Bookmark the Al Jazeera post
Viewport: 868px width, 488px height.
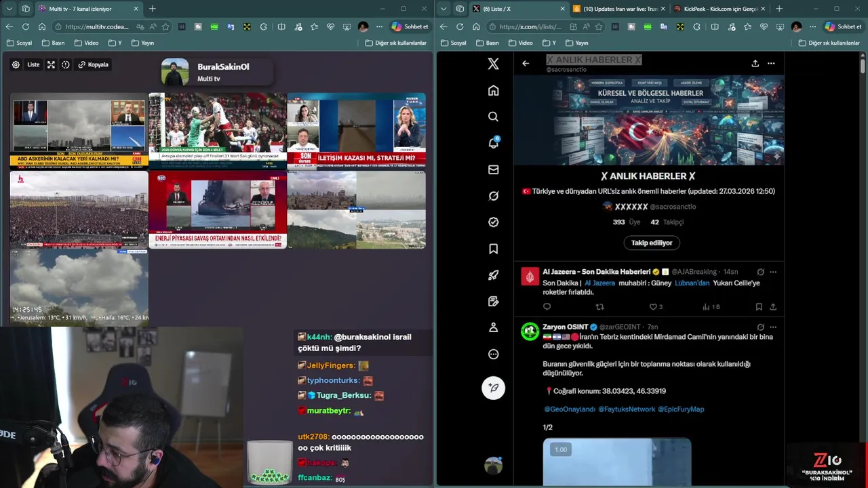[x=759, y=306]
